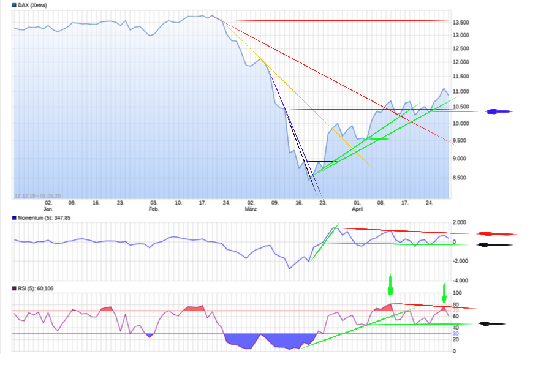
Task: Click the DAX (Xetra) legend color square
Action: click(14, 6)
